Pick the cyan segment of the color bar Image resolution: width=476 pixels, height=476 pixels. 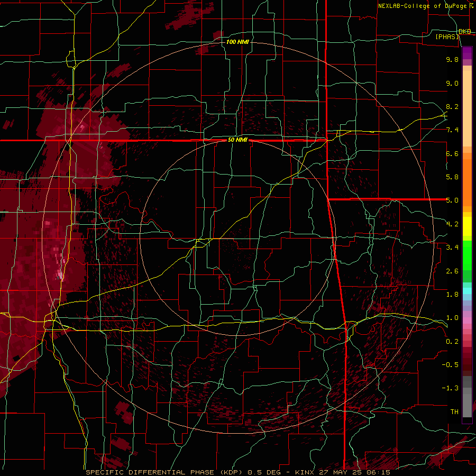click(x=467, y=290)
